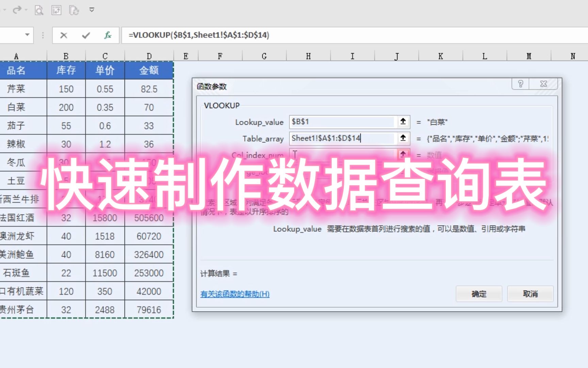Click the price cell showing 8160
The height and width of the screenshot is (368, 588).
point(105,255)
